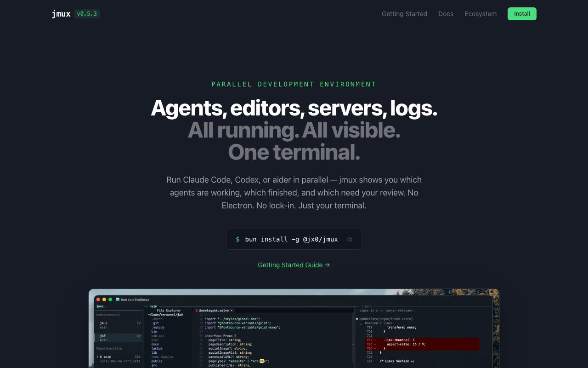The image size is (588, 368).
Task: Click the green status dot beside the Update task
Action: pos(357,318)
